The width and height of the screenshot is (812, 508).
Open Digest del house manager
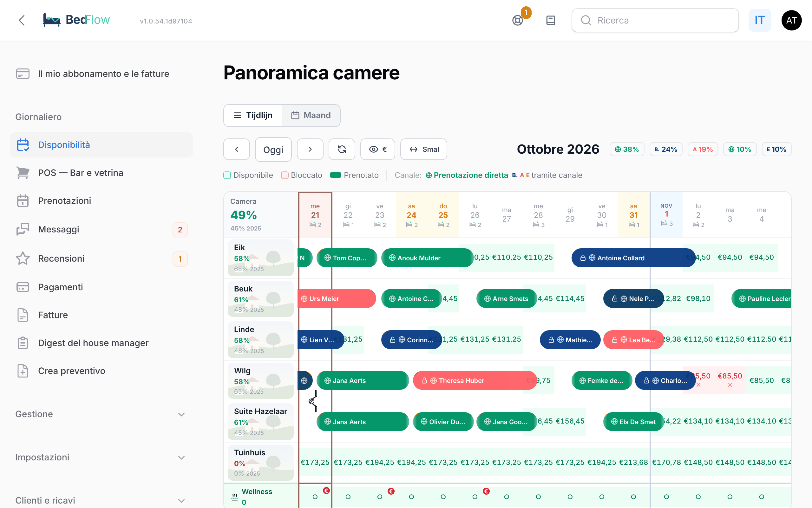pos(101,343)
